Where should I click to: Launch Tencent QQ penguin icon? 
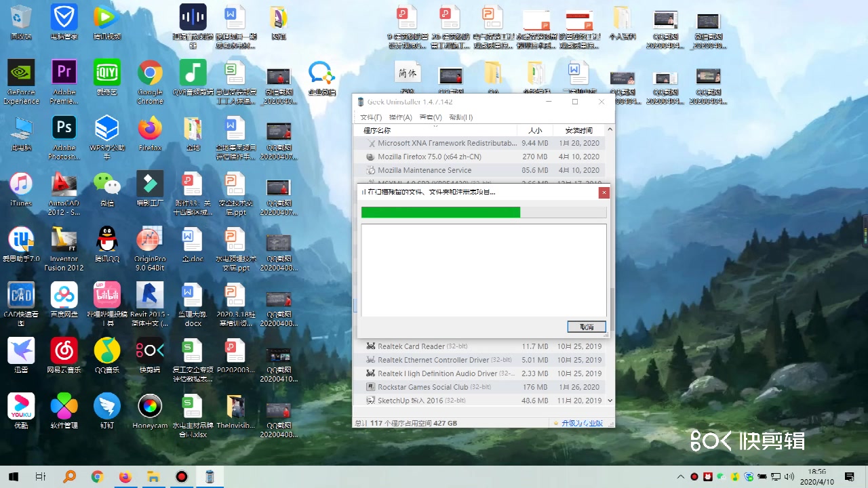coord(106,243)
